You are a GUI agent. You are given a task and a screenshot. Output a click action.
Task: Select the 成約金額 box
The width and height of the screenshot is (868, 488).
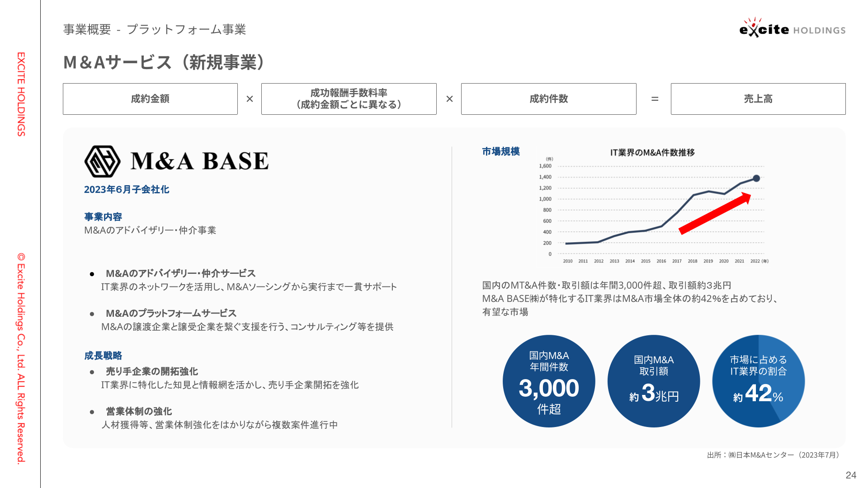click(x=150, y=99)
